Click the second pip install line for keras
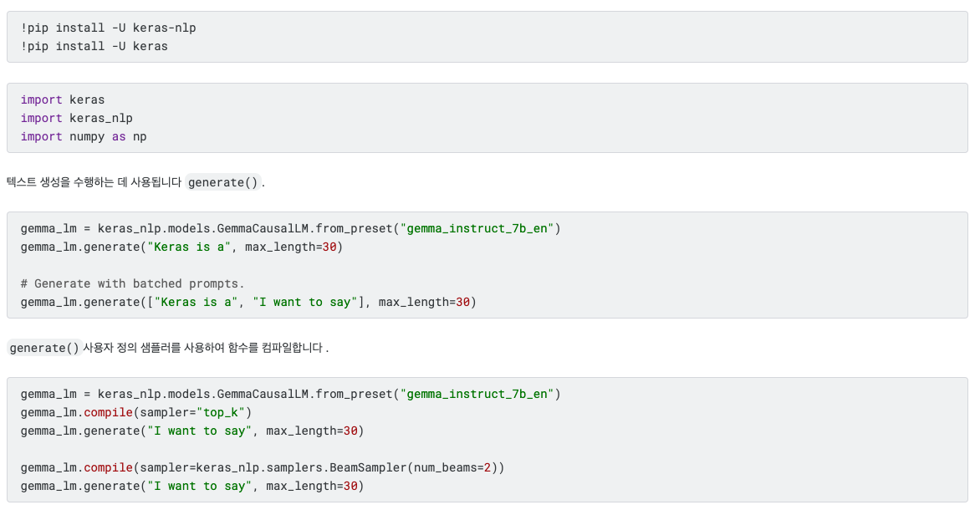This screenshot has height=515, width=980. tap(94, 46)
